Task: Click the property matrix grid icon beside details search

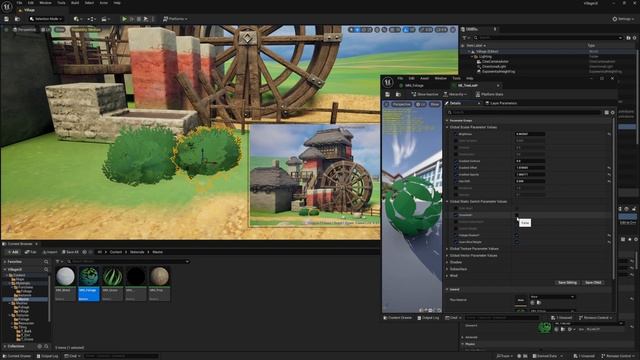Action: click(607, 112)
